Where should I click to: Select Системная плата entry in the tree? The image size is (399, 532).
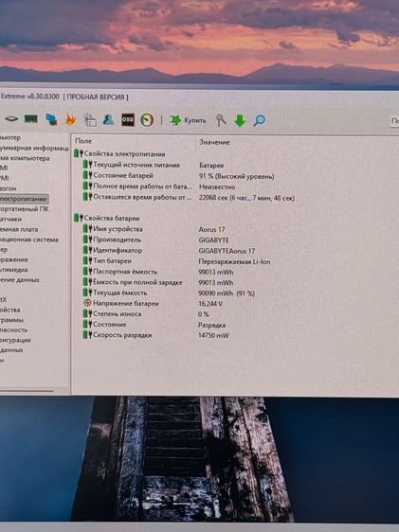pyautogui.click(x=19, y=229)
